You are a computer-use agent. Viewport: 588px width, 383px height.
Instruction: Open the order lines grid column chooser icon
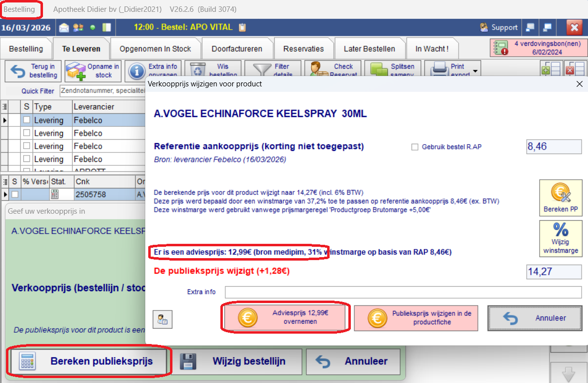(5, 182)
